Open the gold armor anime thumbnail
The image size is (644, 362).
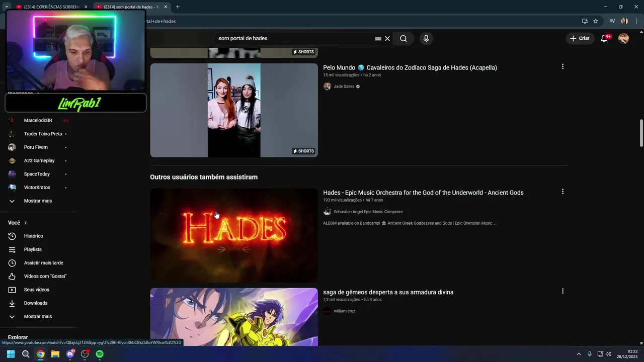point(234,317)
